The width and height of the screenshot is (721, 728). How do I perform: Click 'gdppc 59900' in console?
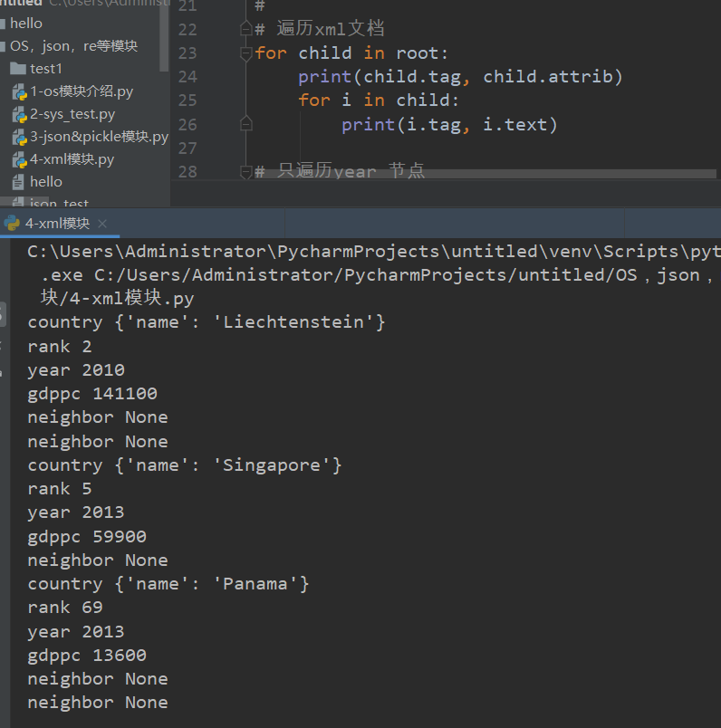[87, 536]
